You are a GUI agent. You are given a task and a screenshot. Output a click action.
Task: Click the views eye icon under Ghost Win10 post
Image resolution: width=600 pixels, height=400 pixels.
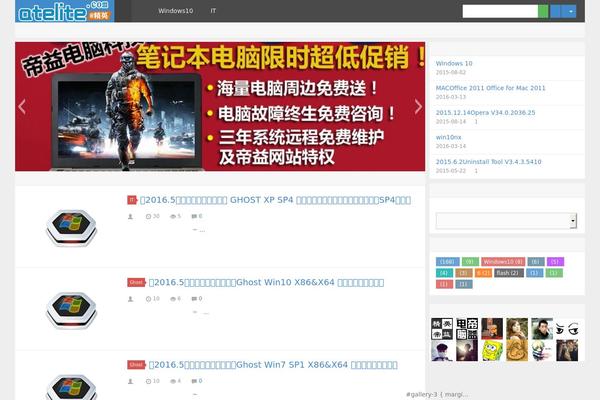[173, 299]
